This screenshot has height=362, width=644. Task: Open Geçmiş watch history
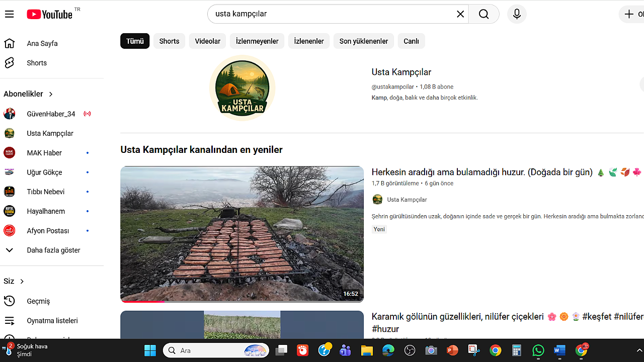pos(38,301)
